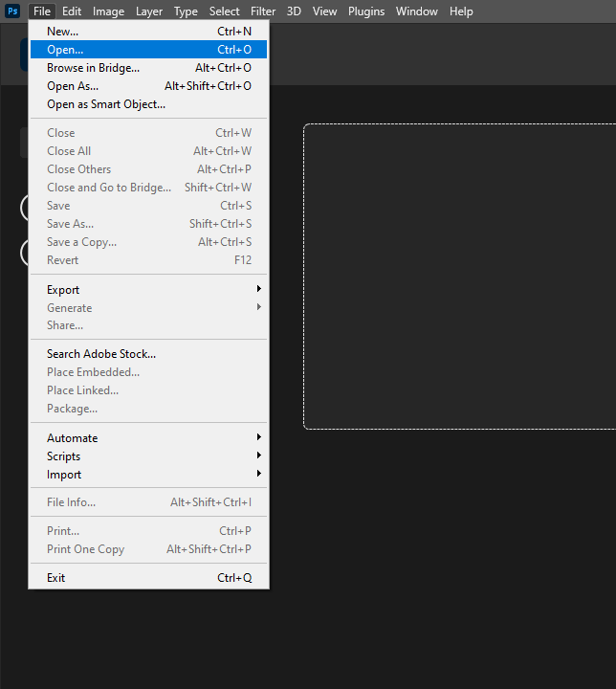Image resolution: width=616 pixels, height=689 pixels.
Task: Click the Close entry
Action: click(148, 133)
